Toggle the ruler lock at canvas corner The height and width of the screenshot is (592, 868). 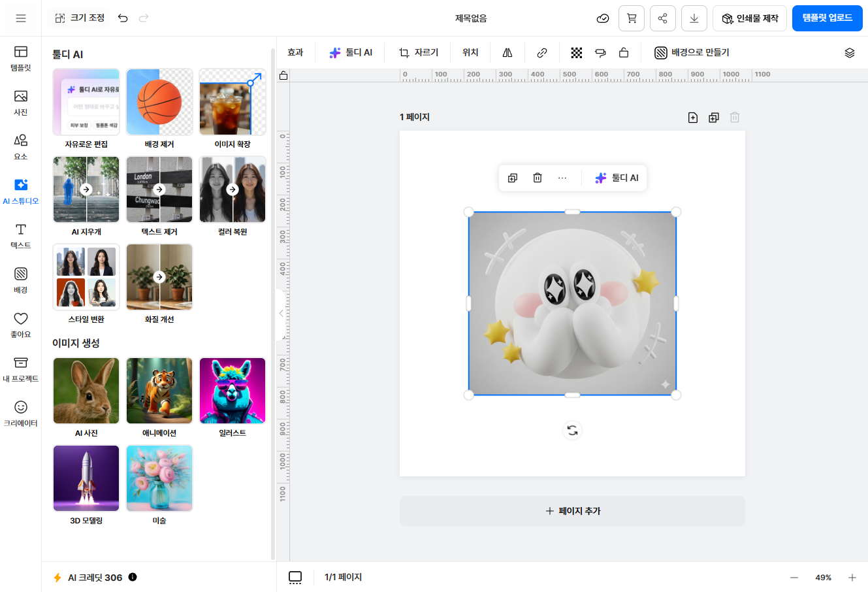click(283, 76)
